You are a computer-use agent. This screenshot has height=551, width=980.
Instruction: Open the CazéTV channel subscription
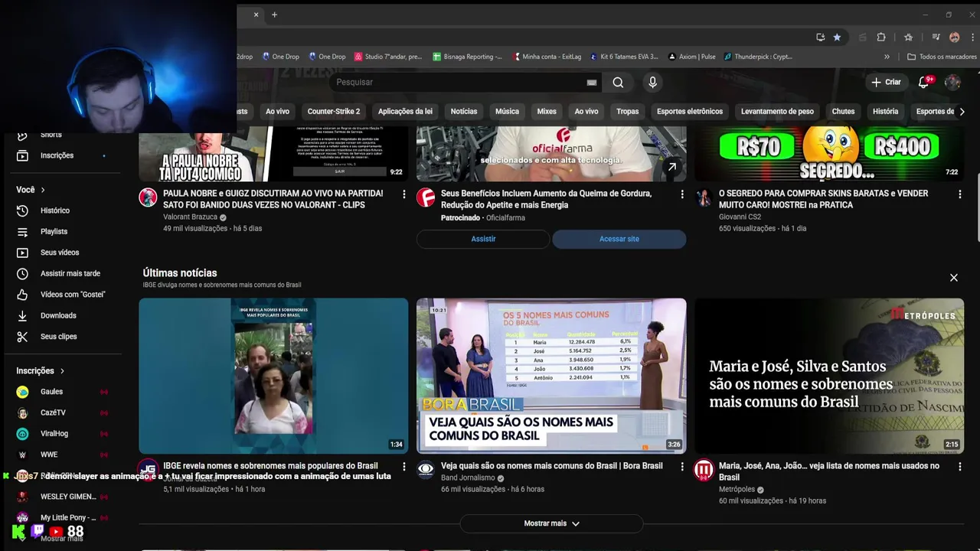click(x=61, y=412)
